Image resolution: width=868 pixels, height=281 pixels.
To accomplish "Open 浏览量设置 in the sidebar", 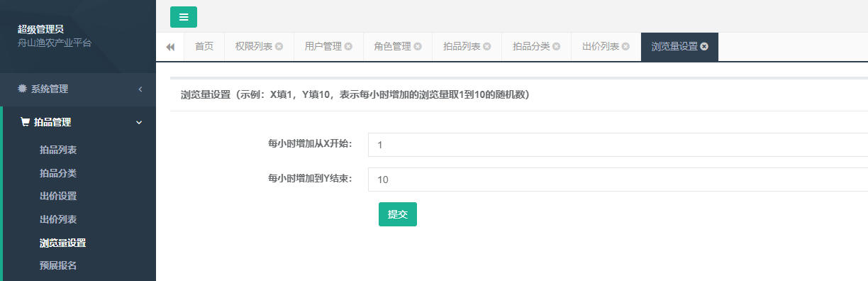I will click(x=63, y=243).
